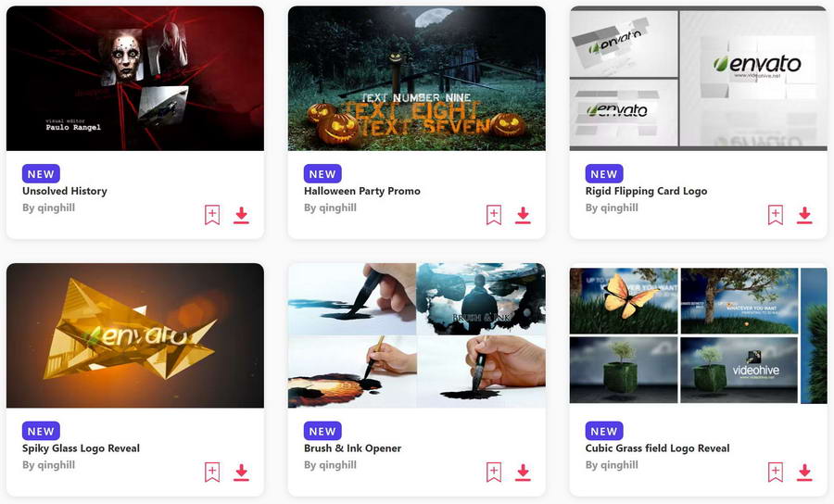834x504 pixels.
Task: Open the Rigid Flipping Card Logo title
Action: tap(646, 191)
